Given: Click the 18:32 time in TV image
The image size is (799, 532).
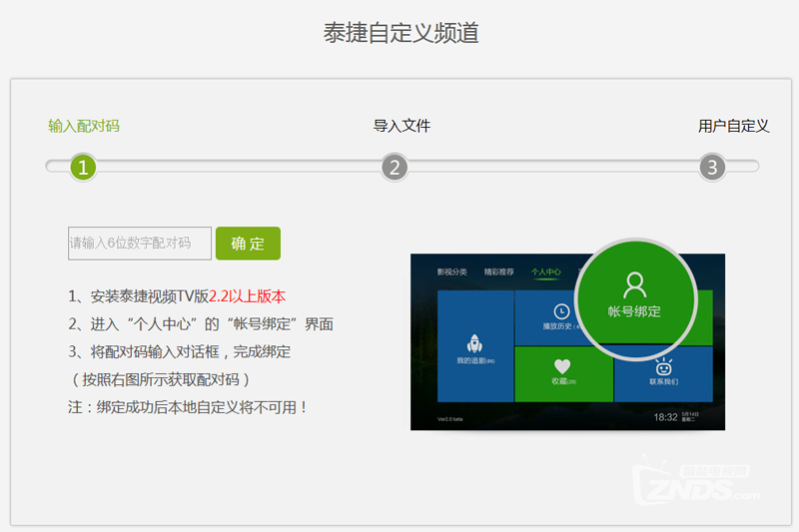Looking at the screenshot, I should (665, 417).
